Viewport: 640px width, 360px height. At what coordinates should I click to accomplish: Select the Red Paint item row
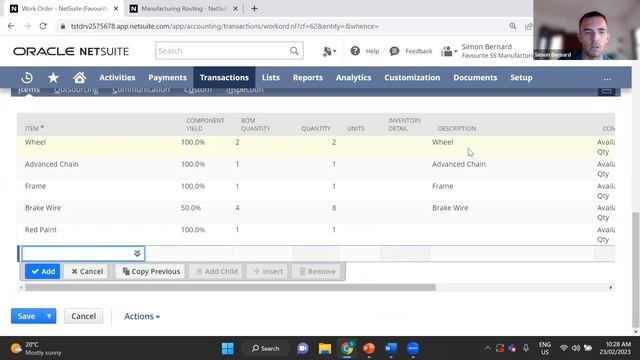316,234
